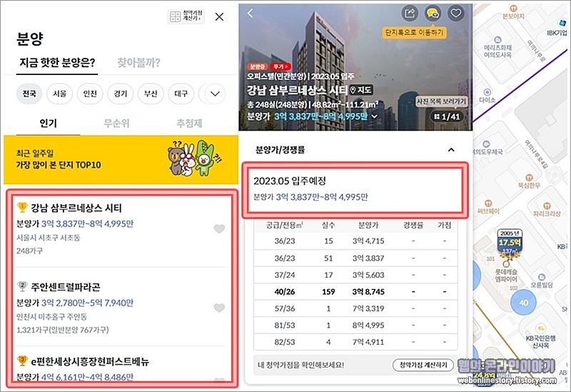Click 사진 목록 보러가기 button
The height and width of the screenshot is (392, 571).
coord(441,101)
